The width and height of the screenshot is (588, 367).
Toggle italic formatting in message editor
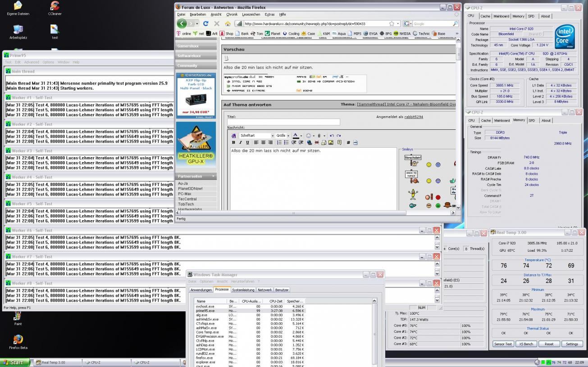click(240, 142)
